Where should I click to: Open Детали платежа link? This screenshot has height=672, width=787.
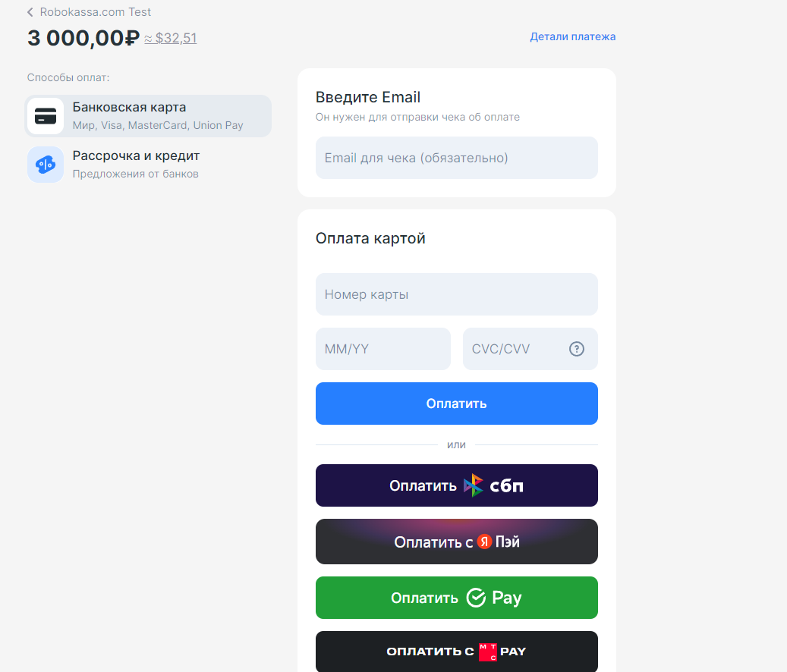573,36
